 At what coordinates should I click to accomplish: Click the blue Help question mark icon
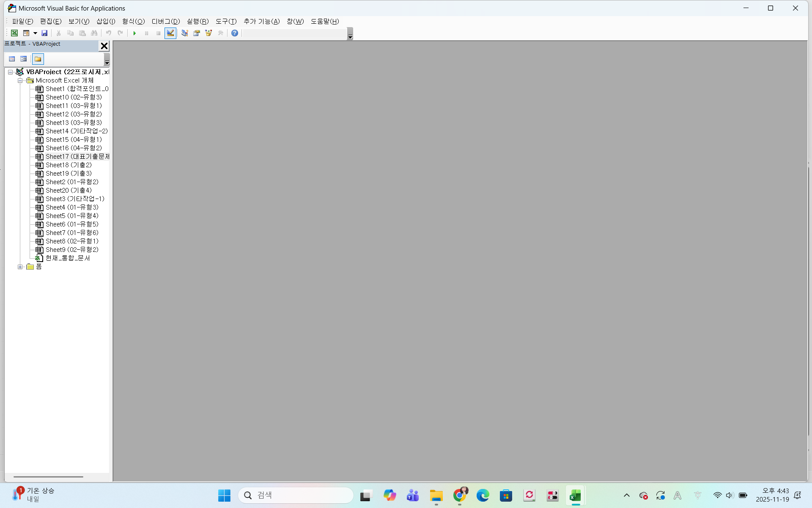click(235, 33)
